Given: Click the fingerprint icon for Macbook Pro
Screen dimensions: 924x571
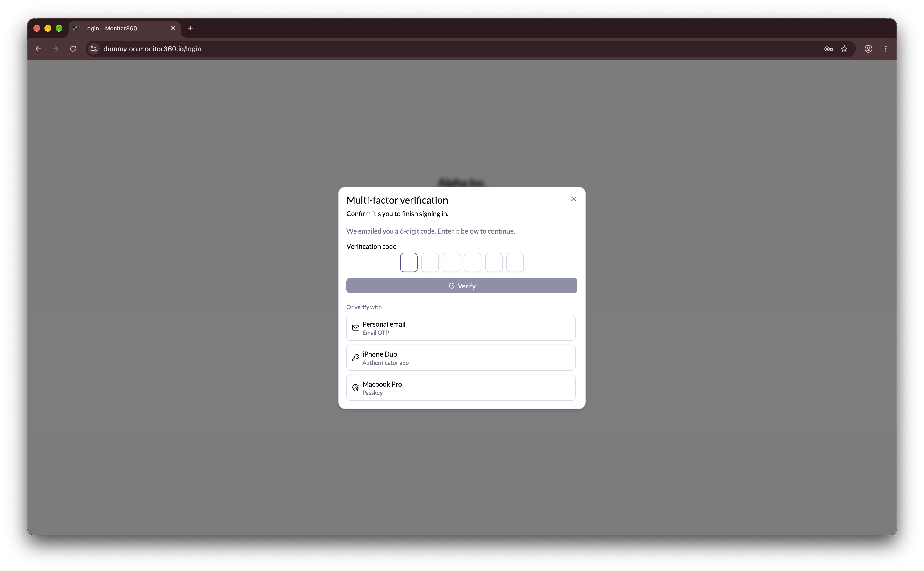Looking at the screenshot, I should click(x=355, y=388).
